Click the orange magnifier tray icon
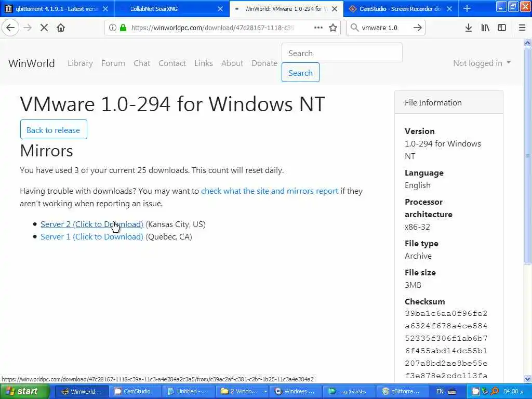Screen dimensions: 532x399 [495, 391]
